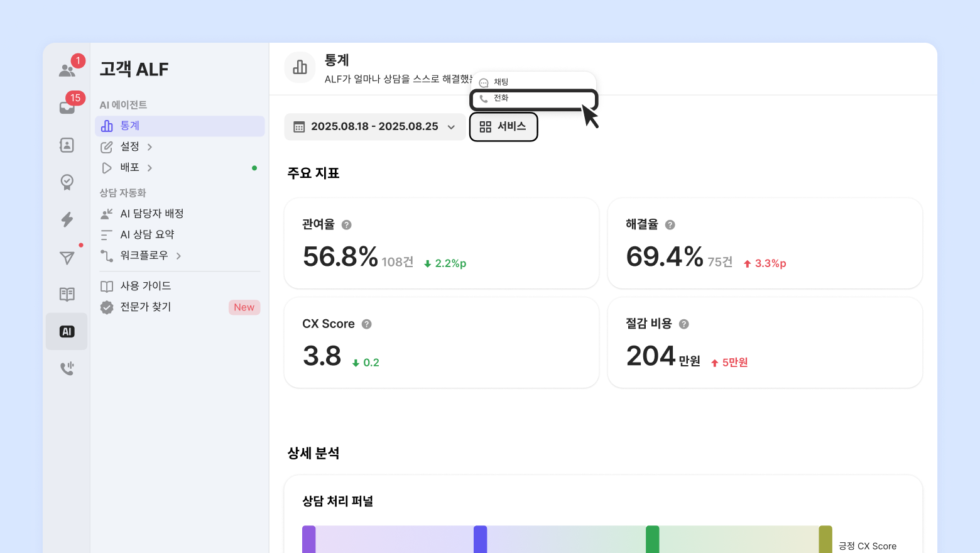Screen dimensions: 980x553
Task: Expand the 설정 submenu chevron
Action: (150, 147)
